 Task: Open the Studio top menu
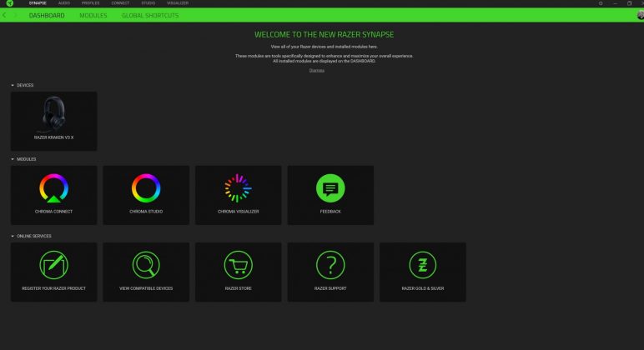[148, 3]
